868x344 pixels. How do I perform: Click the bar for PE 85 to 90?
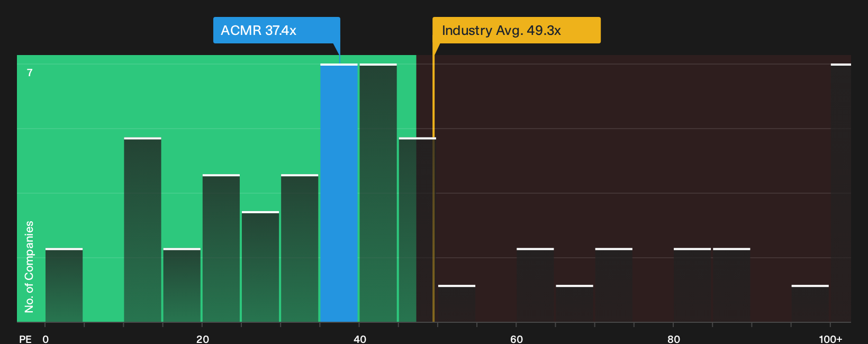pos(731,285)
